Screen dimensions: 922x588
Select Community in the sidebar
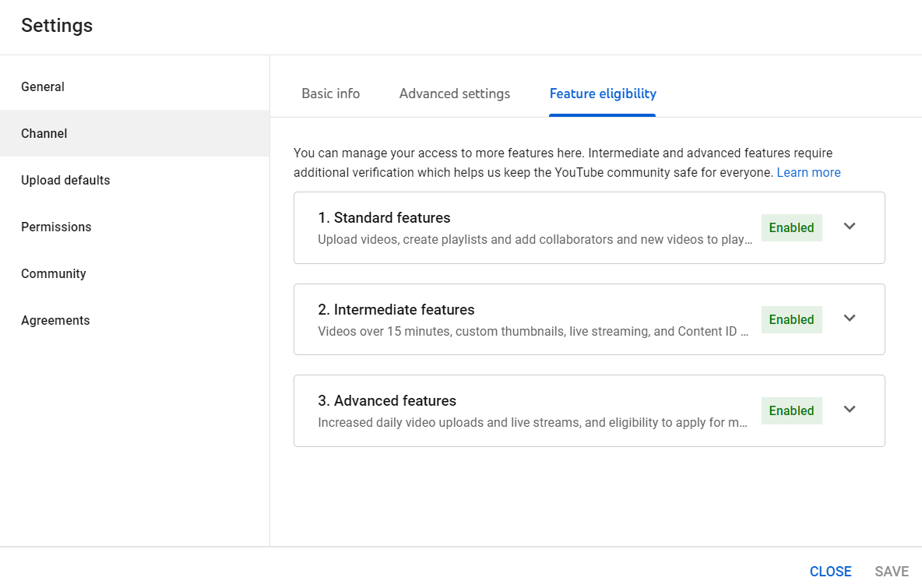(54, 273)
